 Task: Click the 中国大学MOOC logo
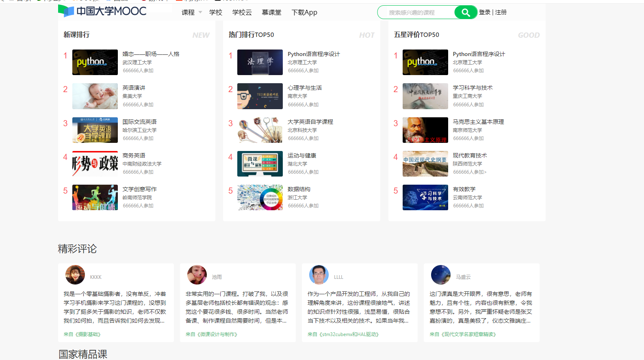(x=102, y=11)
